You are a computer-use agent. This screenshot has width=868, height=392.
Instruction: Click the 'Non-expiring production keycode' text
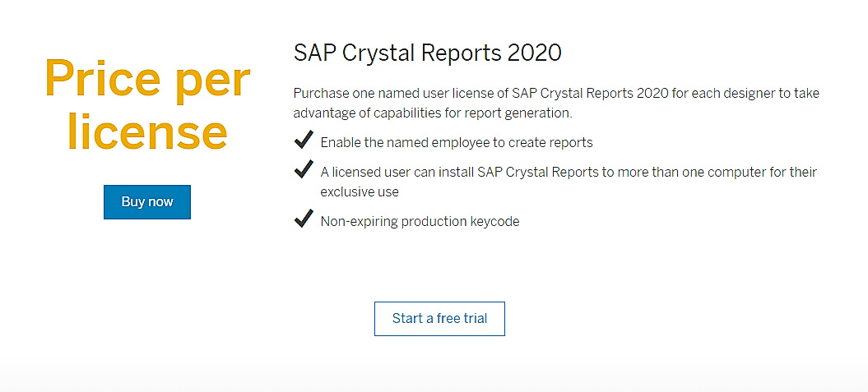[420, 221]
